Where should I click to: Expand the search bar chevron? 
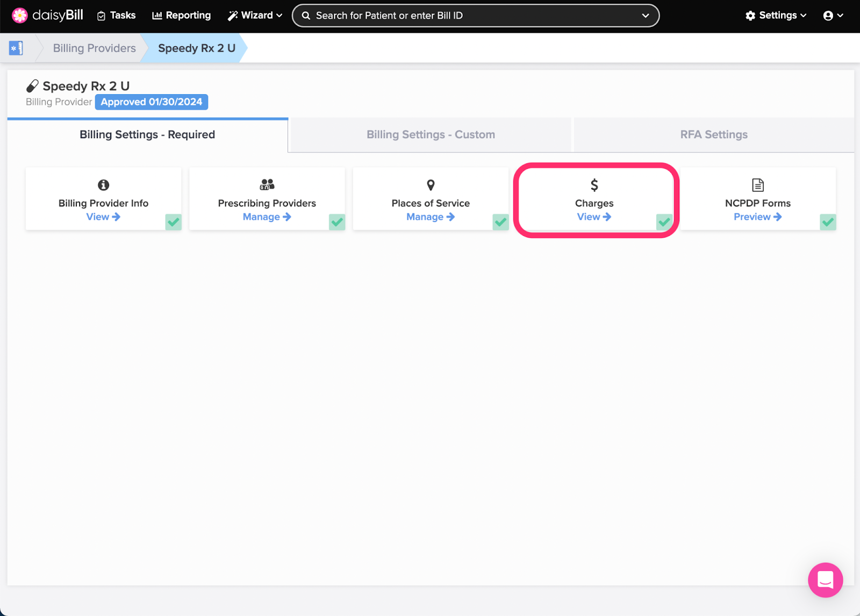645,16
